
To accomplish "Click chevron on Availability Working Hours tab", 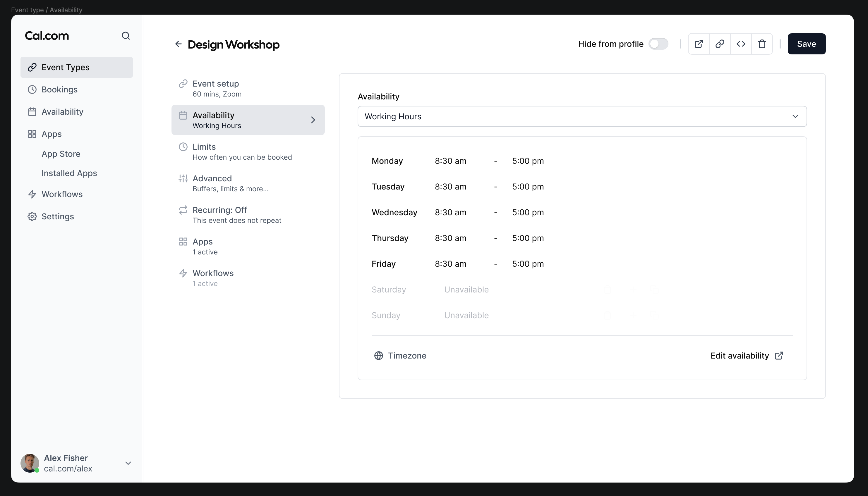I will click(x=313, y=120).
